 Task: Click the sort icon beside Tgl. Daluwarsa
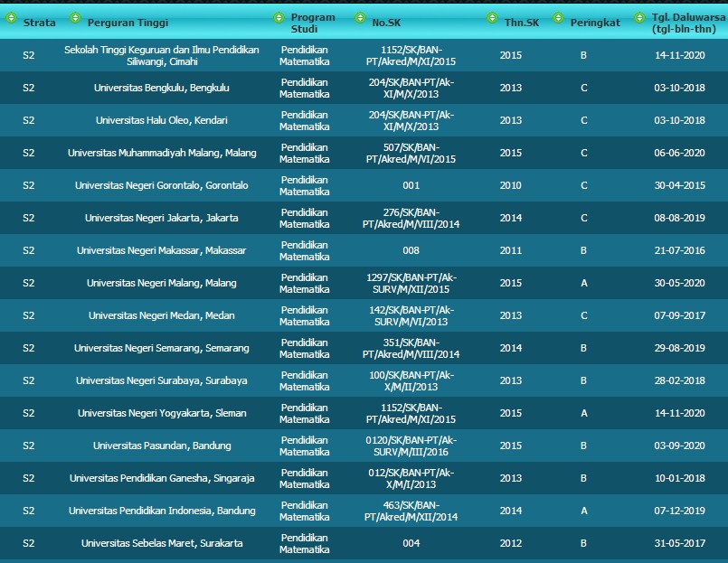(x=639, y=18)
